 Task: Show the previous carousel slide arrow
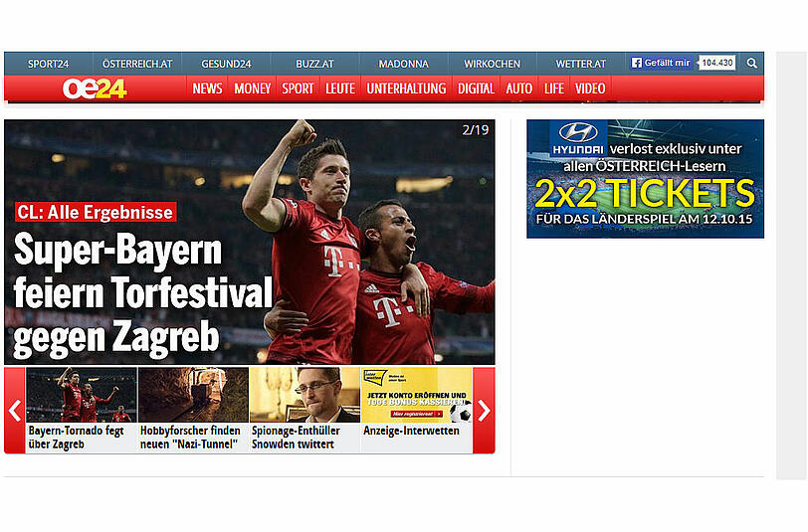pos(15,411)
